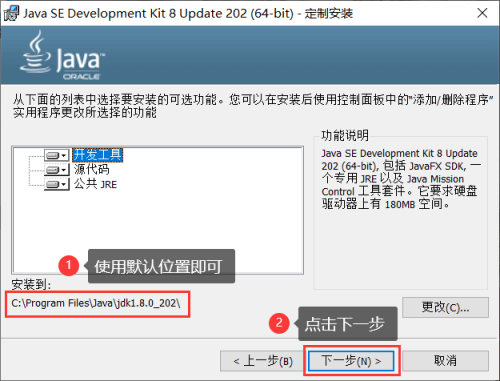Open the 公共 JRE feature drive dropdown icon

point(57,184)
